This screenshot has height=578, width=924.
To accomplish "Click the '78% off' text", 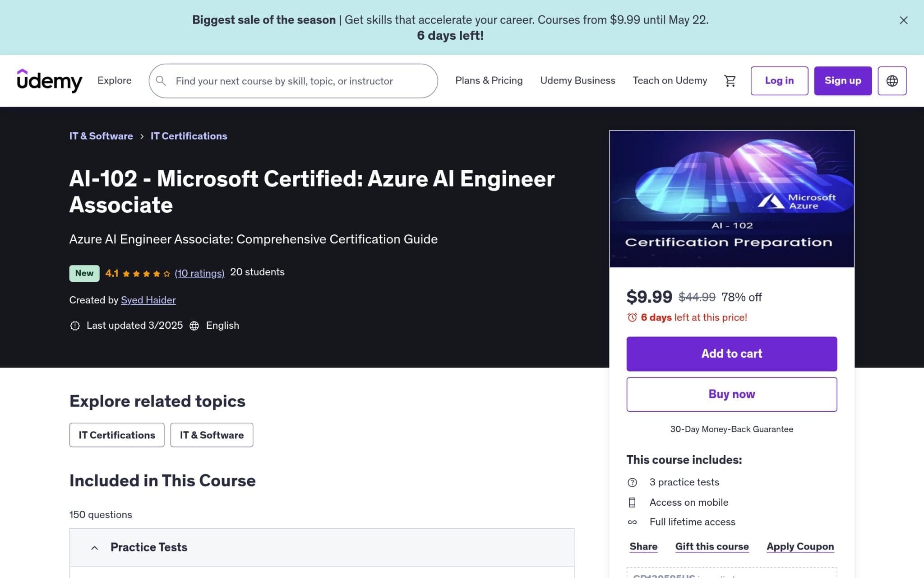I will point(741,297).
